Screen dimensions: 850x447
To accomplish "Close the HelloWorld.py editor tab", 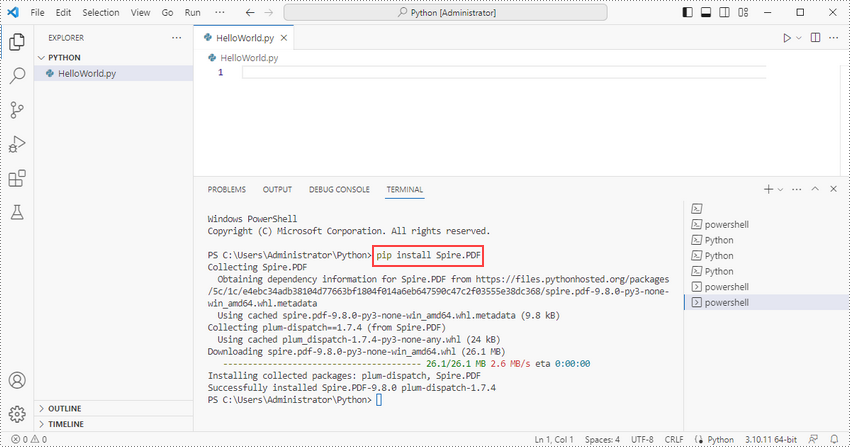I will point(284,38).
